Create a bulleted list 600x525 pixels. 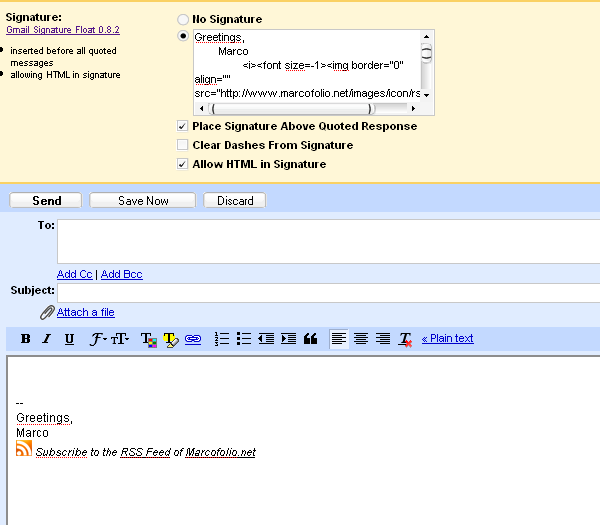[x=244, y=339]
